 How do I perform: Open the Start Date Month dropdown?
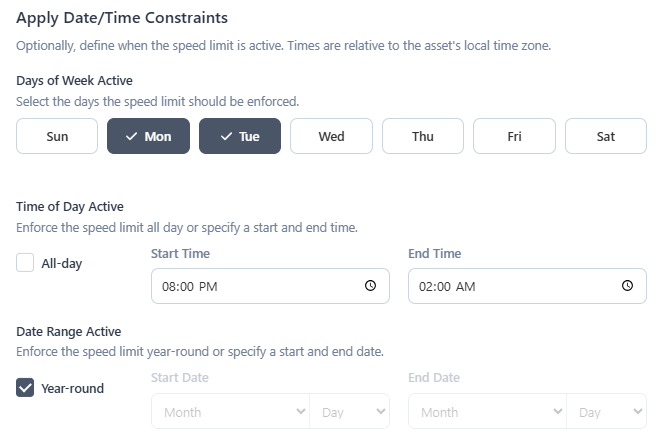pos(230,411)
